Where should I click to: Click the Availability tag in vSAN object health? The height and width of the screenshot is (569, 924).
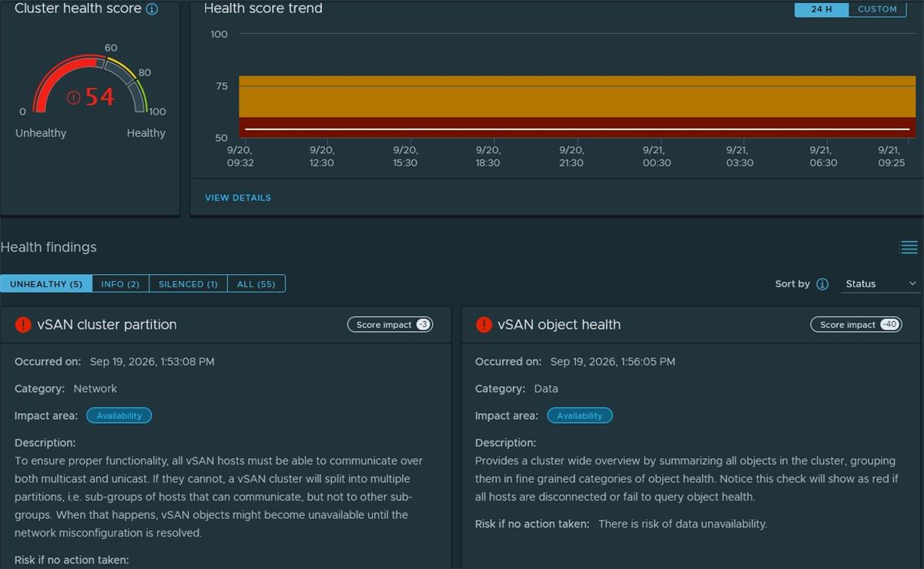580,416
